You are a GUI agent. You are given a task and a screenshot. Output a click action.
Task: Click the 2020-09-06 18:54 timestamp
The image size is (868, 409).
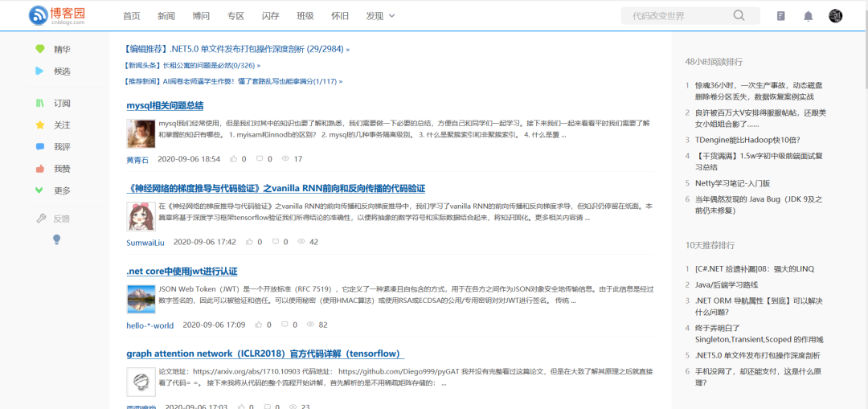pyautogui.click(x=189, y=159)
